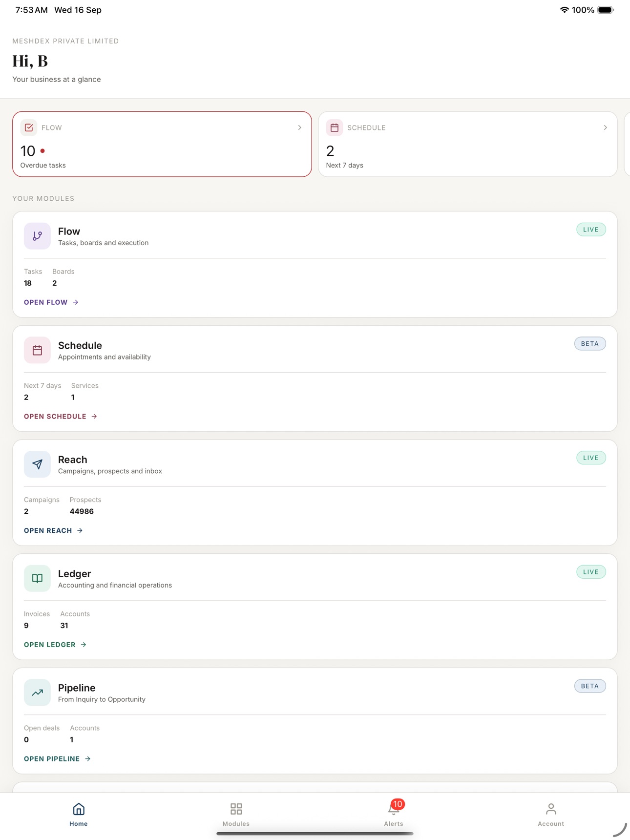Tap the Modules grid icon
Screen dimensions: 630x840
point(236,809)
